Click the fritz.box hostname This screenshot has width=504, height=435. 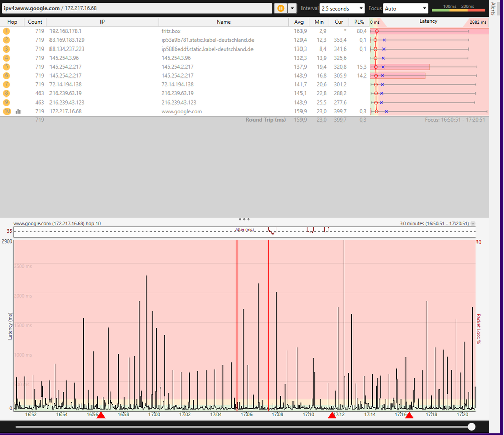[x=171, y=31]
